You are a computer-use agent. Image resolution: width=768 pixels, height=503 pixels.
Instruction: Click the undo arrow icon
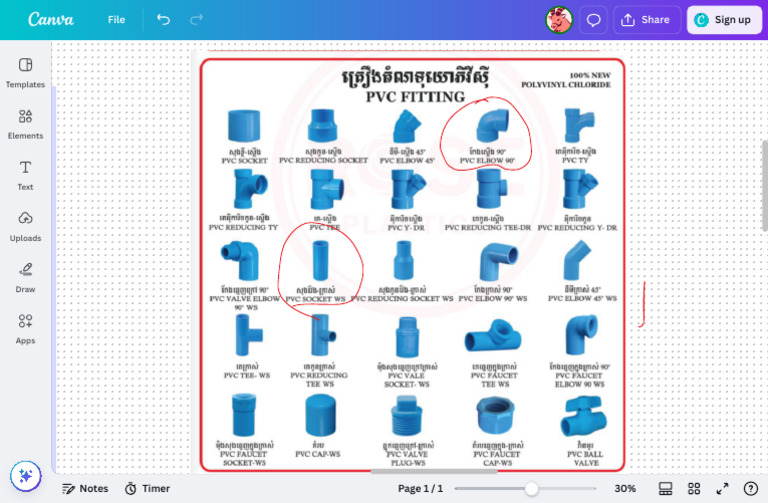[164, 19]
